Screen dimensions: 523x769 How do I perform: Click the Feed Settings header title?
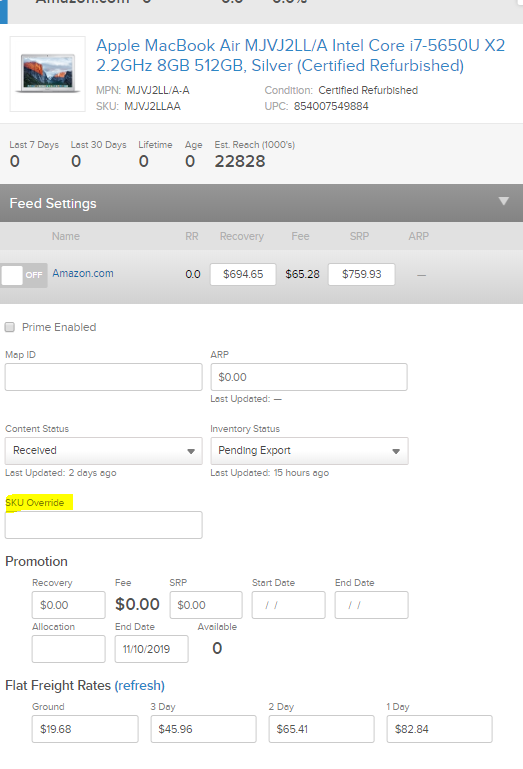pyautogui.click(x=53, y=203)
